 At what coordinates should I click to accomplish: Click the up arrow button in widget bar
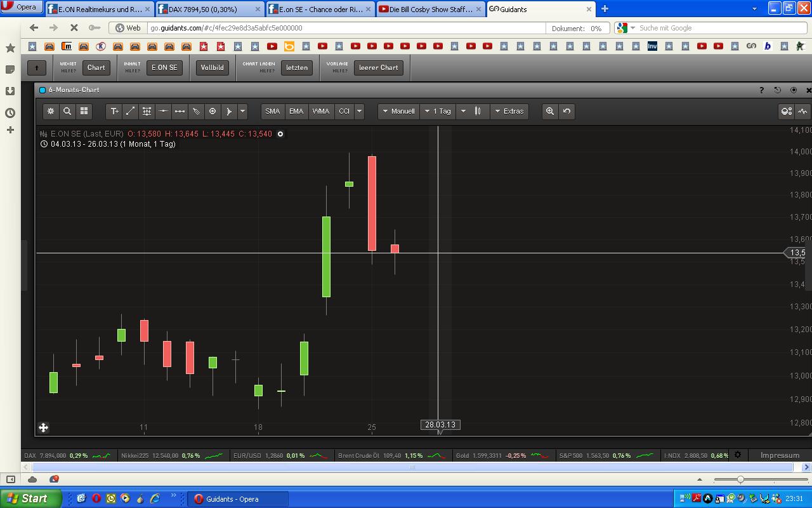(x=37, y=67)
